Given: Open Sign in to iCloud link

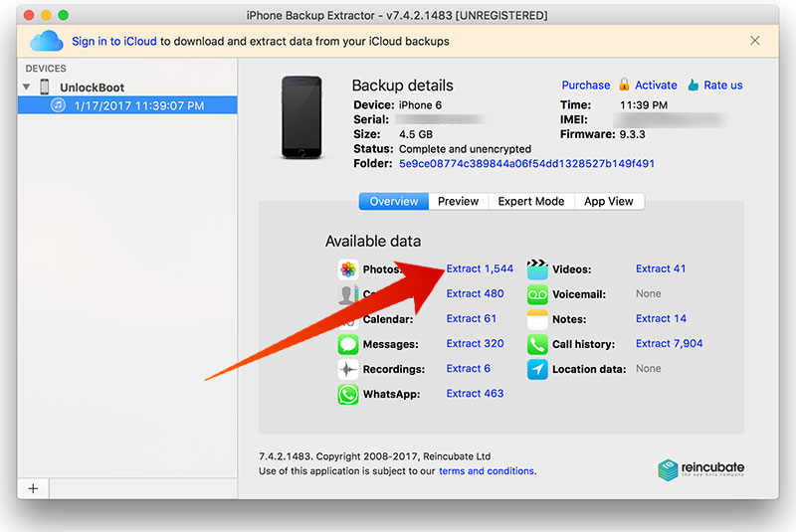Looking at the screenshot, I should coord(114,41).
